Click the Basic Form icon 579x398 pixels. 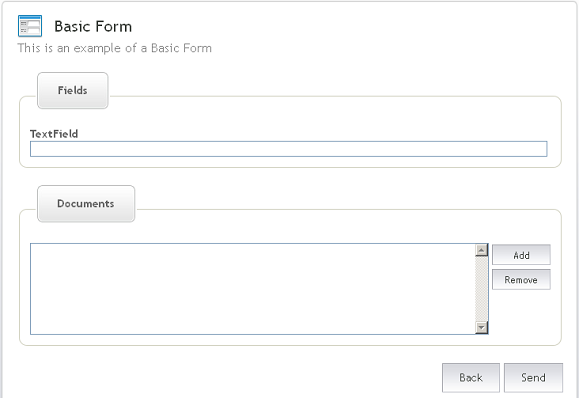pos(30,26)
